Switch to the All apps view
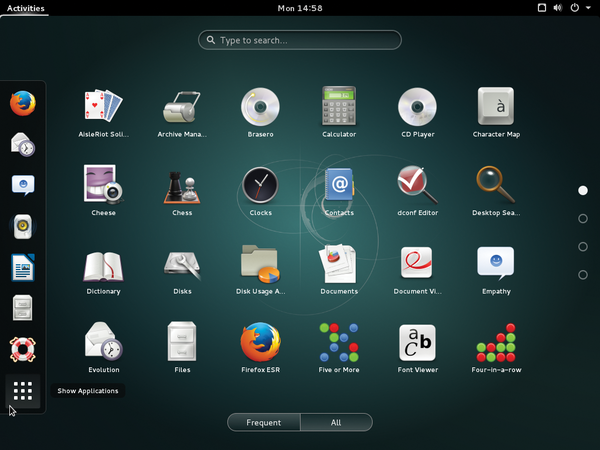Image resolution: width=600 pixels, height=450 pixels. coord(336,422)
